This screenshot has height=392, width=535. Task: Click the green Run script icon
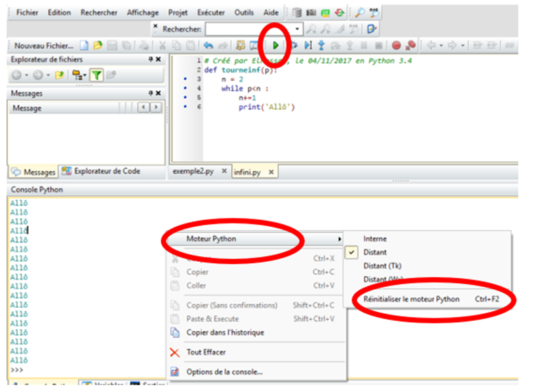point(275,46)
